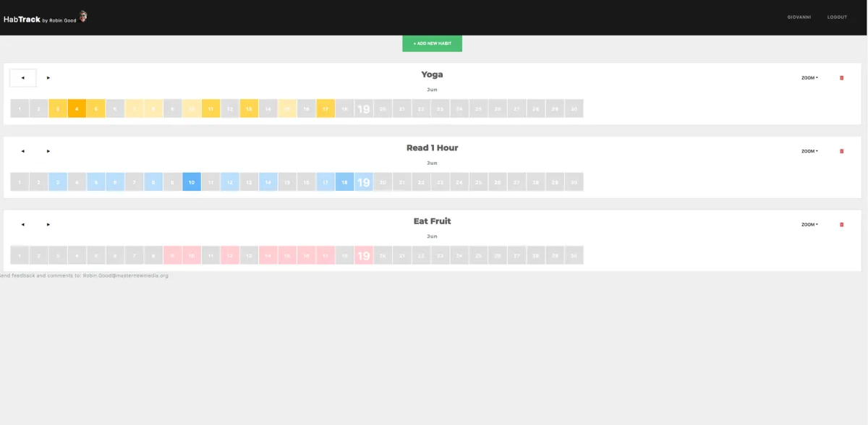Image resolution: width=868 pixels, height=425 pixels.
Task: Go to previous month for Eat Fruit
Action: (x=22, y=224)
